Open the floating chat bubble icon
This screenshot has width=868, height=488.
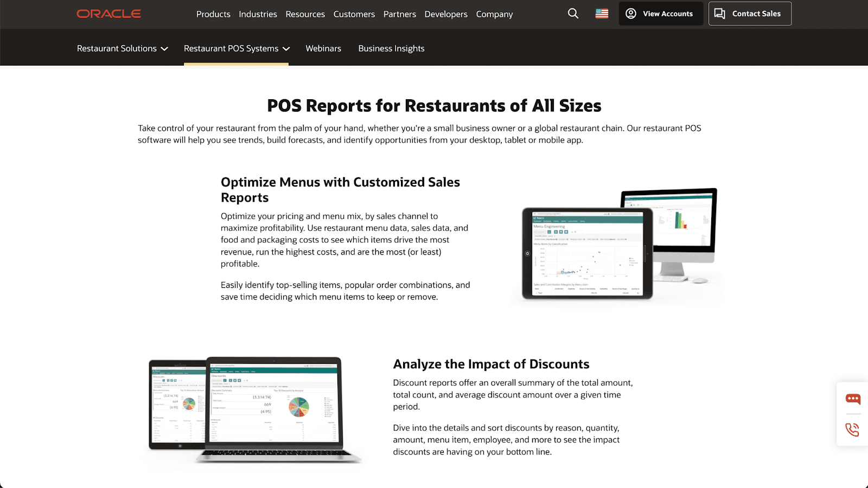[853, 399]
